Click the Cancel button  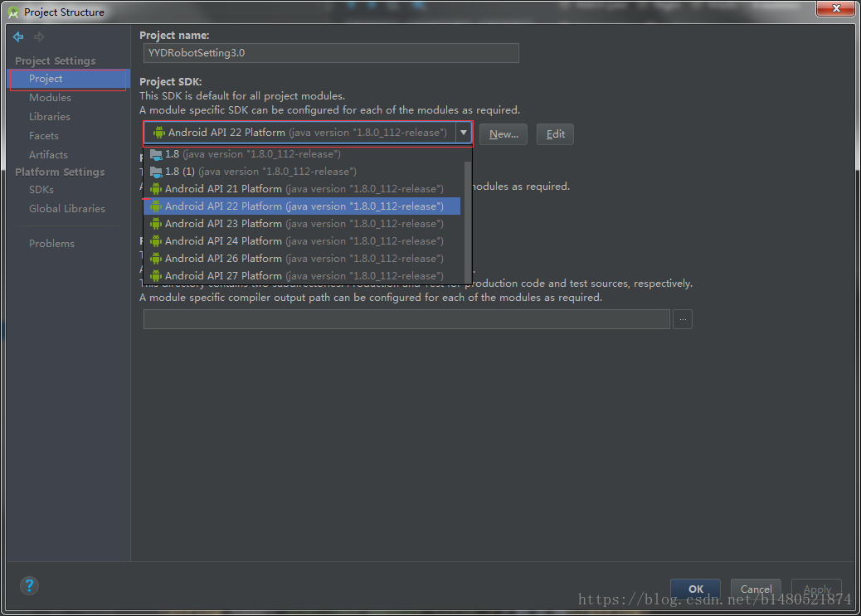756,589
